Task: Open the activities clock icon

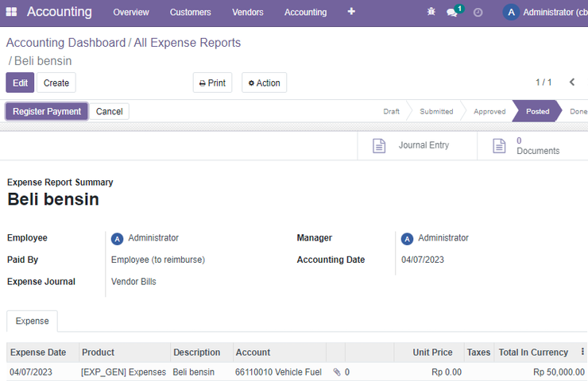Action: (478, 13)
